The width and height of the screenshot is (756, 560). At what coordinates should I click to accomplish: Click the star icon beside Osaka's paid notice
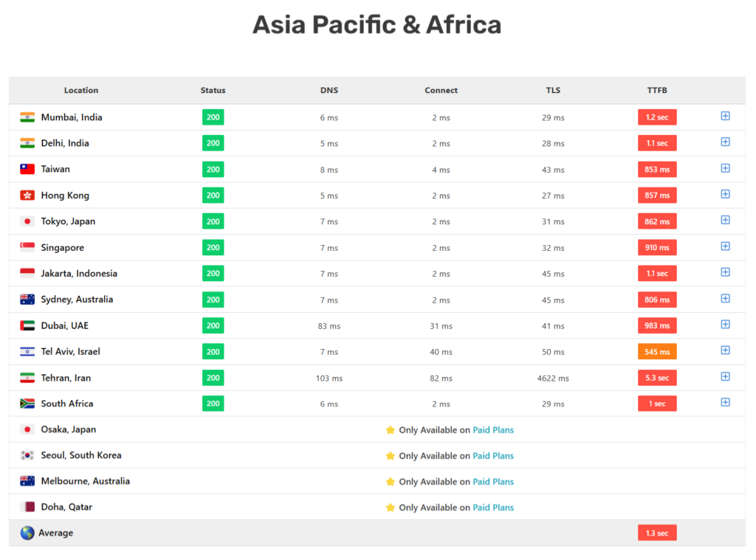pos(391,429)
